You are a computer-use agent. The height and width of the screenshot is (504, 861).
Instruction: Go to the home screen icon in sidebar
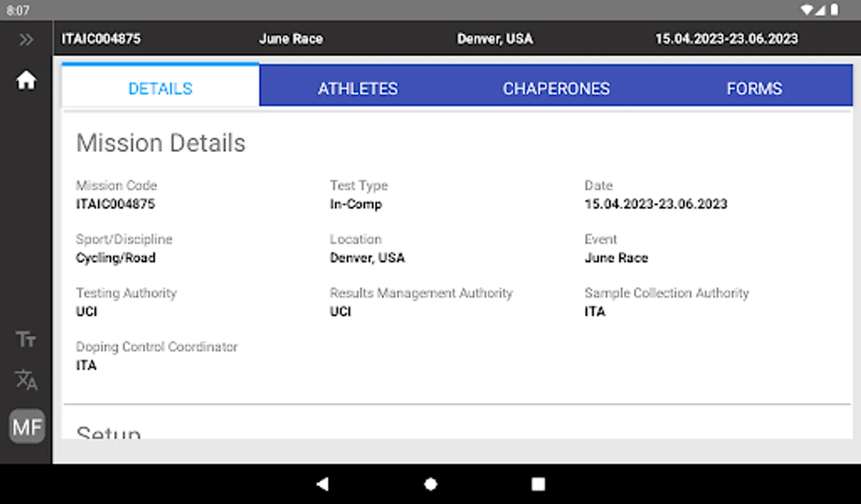[x=26, y=81]
